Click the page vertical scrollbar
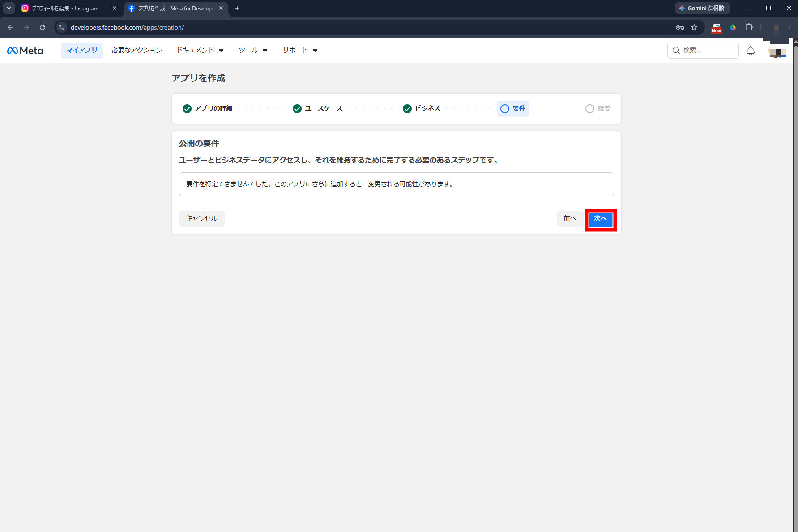 point(795,286)
